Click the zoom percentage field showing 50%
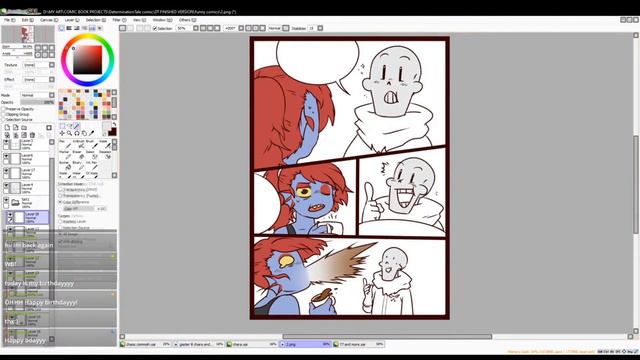The width and height of the screenshot is (640, 360). [x=183, y=28]
